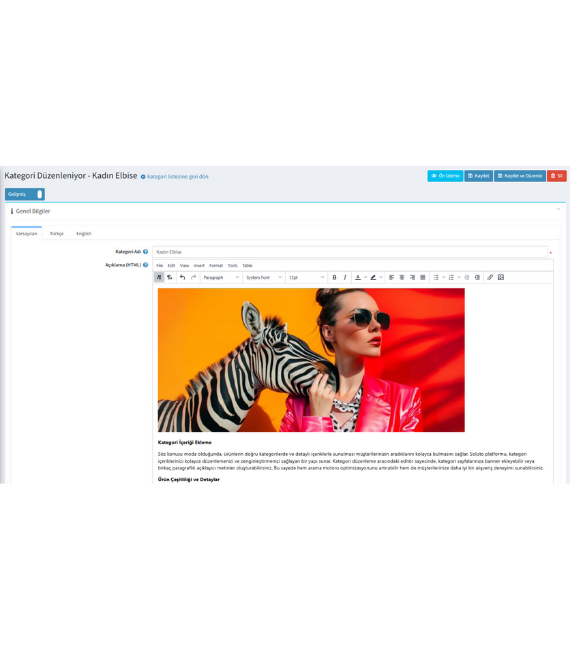Open the Paragraph format dropdown
Viewport: 570px width, 650px height.
(221, 277)
